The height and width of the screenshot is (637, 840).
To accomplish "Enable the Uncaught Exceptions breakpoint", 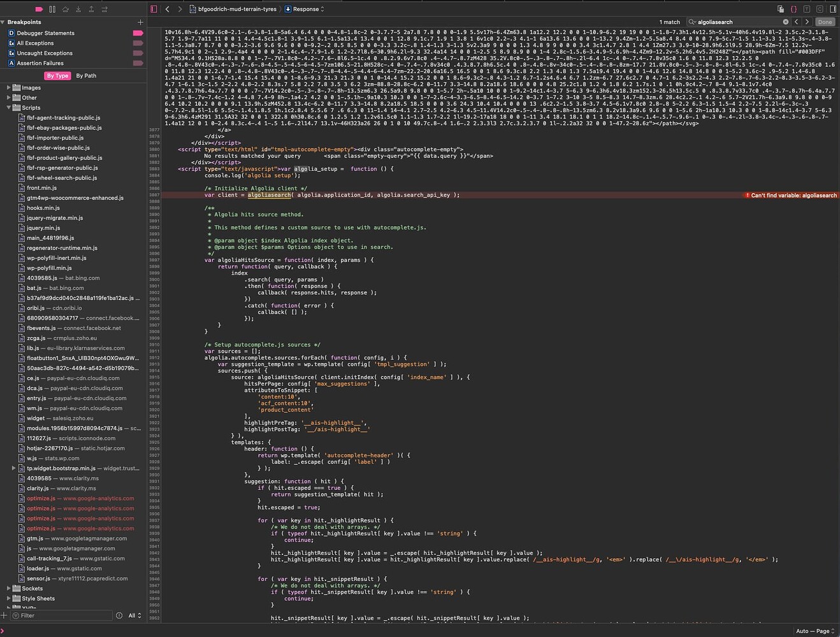I will coord(138,53).
